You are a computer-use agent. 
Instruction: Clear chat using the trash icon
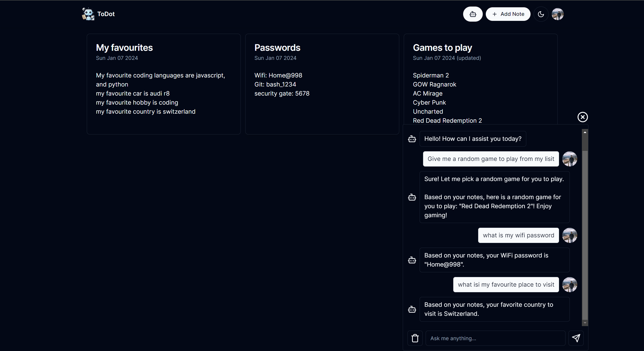(415, 338)
